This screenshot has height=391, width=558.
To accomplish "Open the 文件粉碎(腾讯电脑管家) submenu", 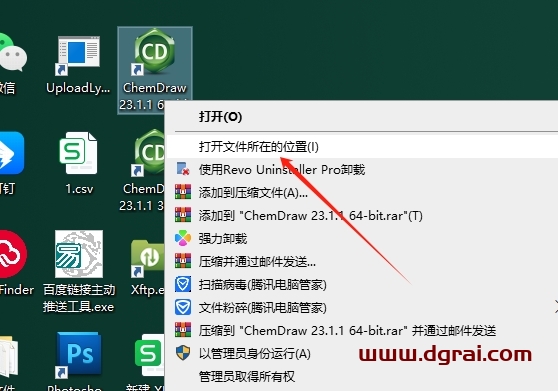I will [362, 308].
